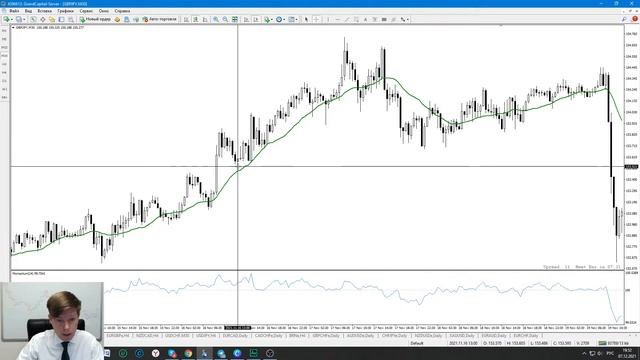The height and width of the screenshot is (360, 640).
Task: Expand the Templates dropdown arrow
Action: pyautogui.click(x=297, y=19)
